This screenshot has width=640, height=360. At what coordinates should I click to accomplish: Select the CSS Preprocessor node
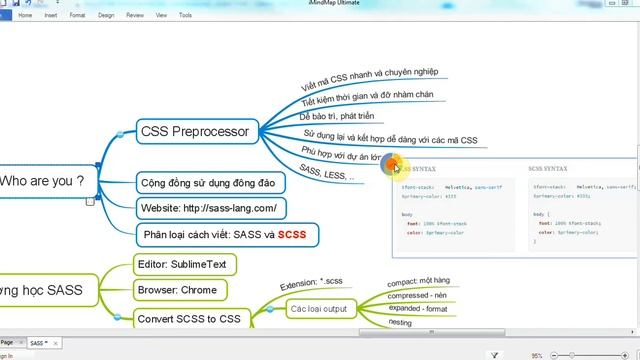click(198, 131)
